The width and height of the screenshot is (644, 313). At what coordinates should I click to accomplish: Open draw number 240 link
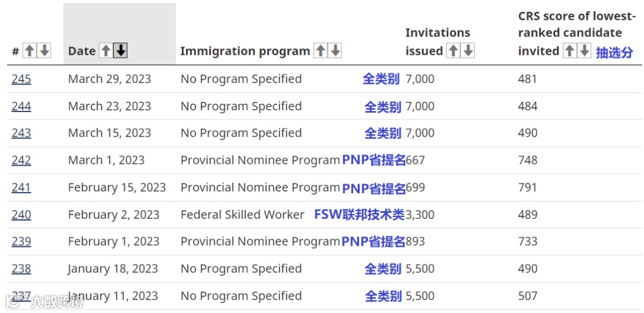21,215
